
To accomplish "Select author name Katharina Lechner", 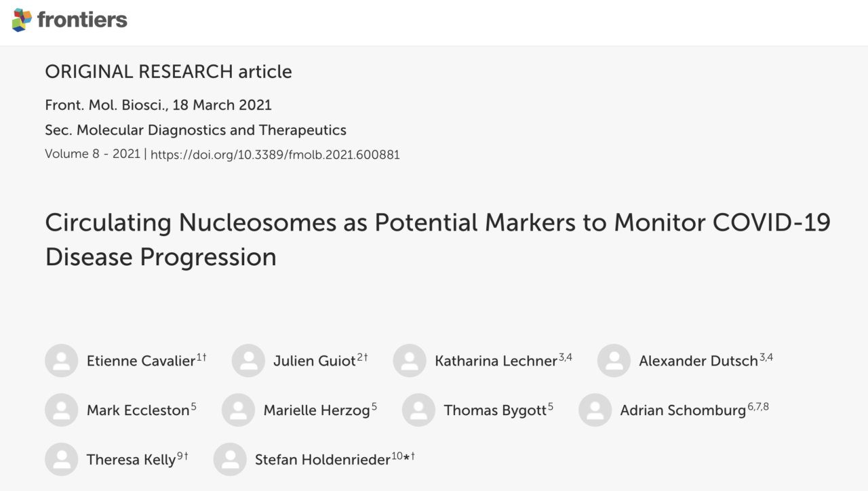I will (x=496, y=361).
